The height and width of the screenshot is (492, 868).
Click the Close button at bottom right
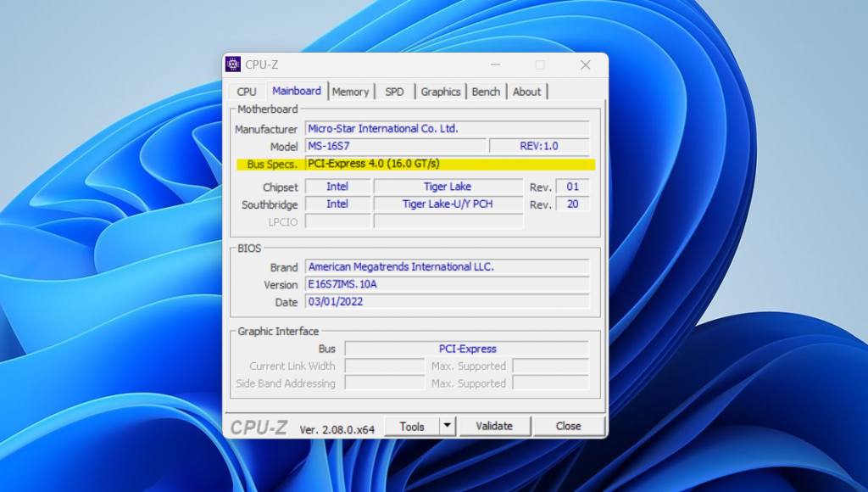click(x=568, y=426)
